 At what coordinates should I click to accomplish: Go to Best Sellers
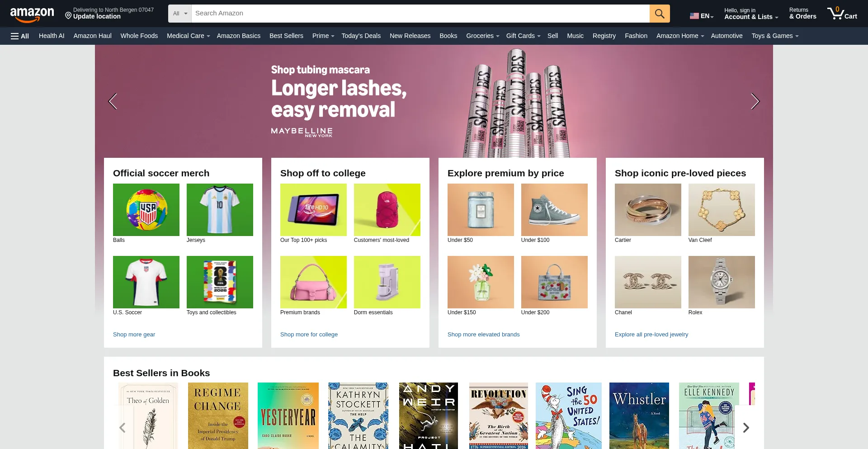click(x=286, y=36)
